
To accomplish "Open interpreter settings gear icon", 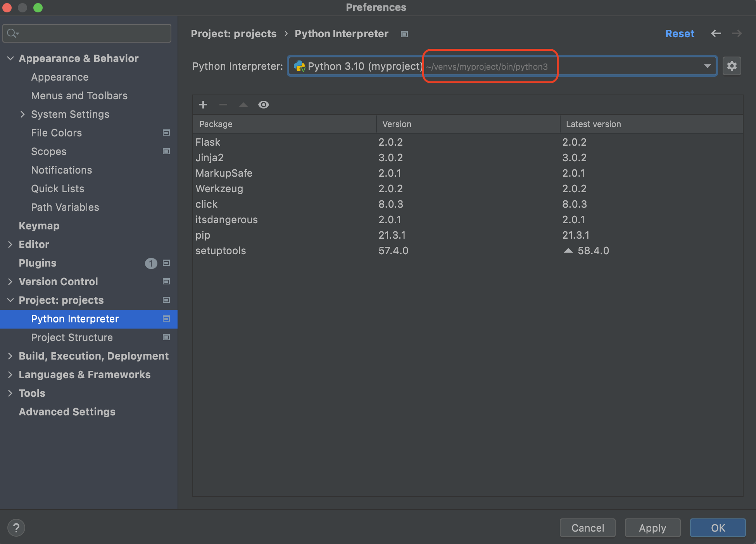I will 732,66.
